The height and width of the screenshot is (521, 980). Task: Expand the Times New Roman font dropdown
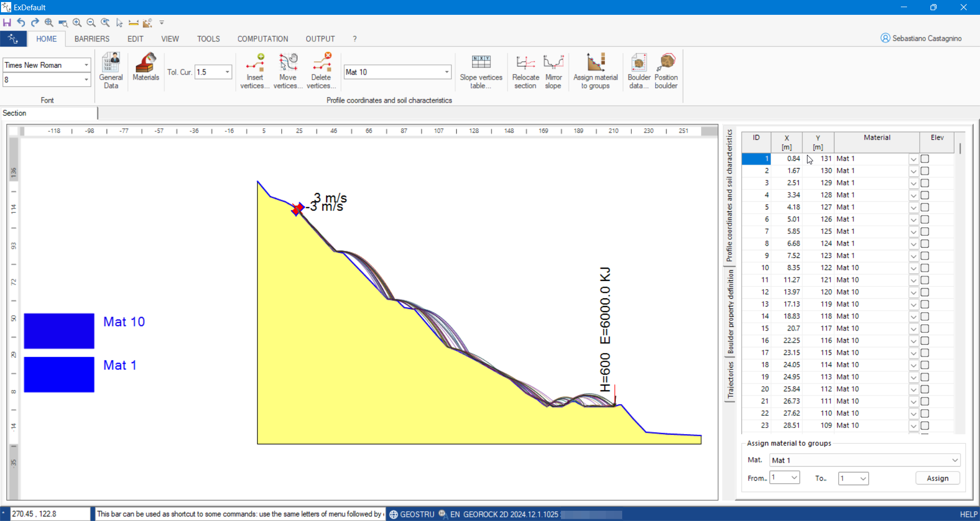coord(86,65)
